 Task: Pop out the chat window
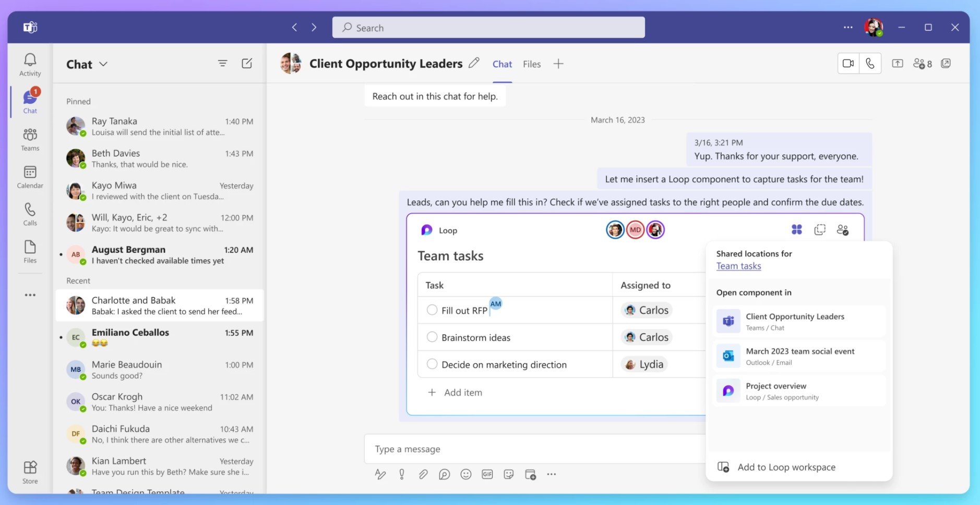(946, 63)
